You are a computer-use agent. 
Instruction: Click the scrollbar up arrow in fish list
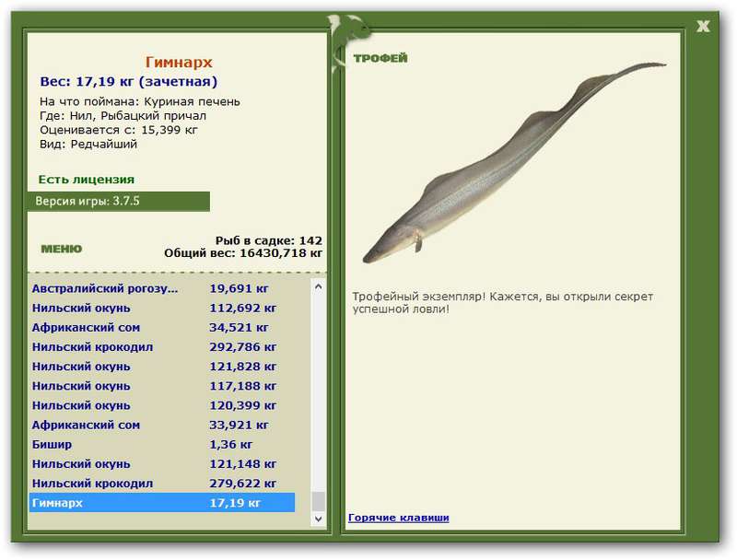(318, 286)
